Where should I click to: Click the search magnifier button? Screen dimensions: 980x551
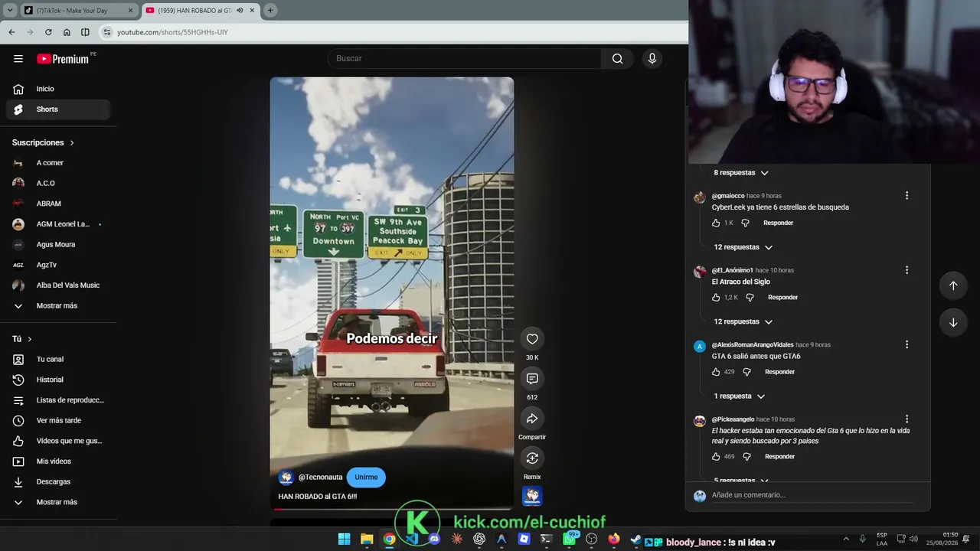(x=617, y=59)
